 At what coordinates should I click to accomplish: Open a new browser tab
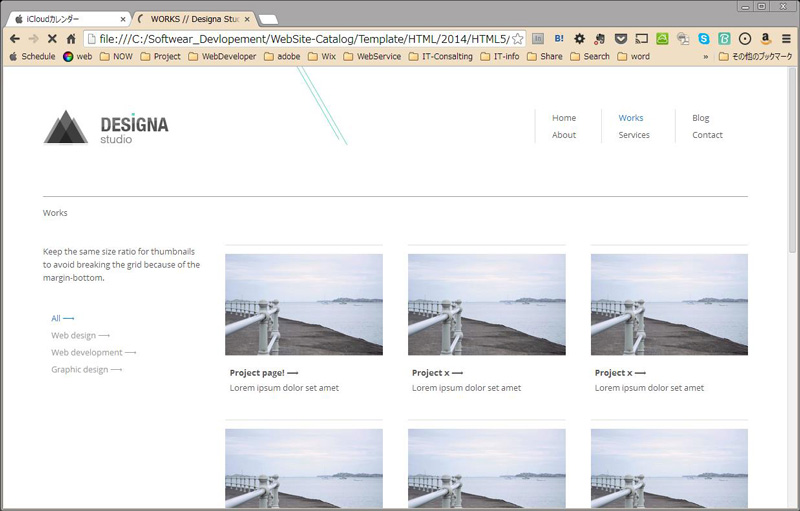(268, 20)
